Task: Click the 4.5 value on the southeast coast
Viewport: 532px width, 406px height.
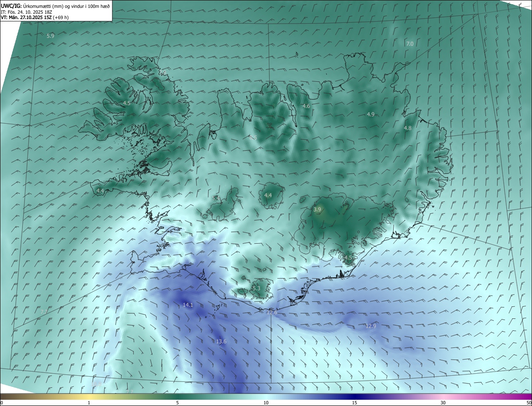Action: coord(348,258)
